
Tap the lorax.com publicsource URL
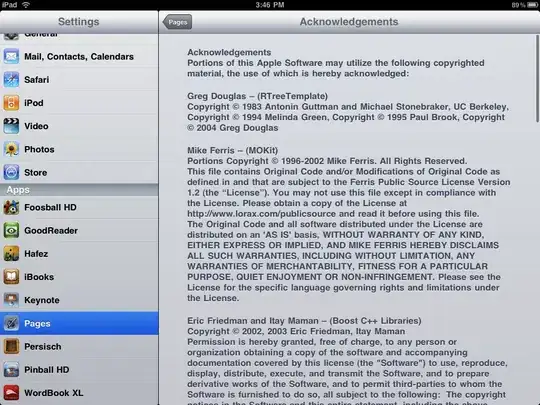coord(261,214)
